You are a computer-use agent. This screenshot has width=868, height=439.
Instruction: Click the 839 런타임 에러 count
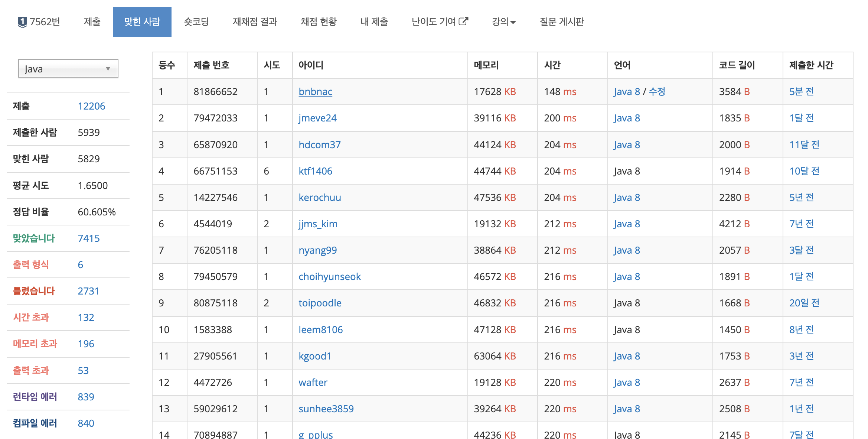[x=86, y=397]
